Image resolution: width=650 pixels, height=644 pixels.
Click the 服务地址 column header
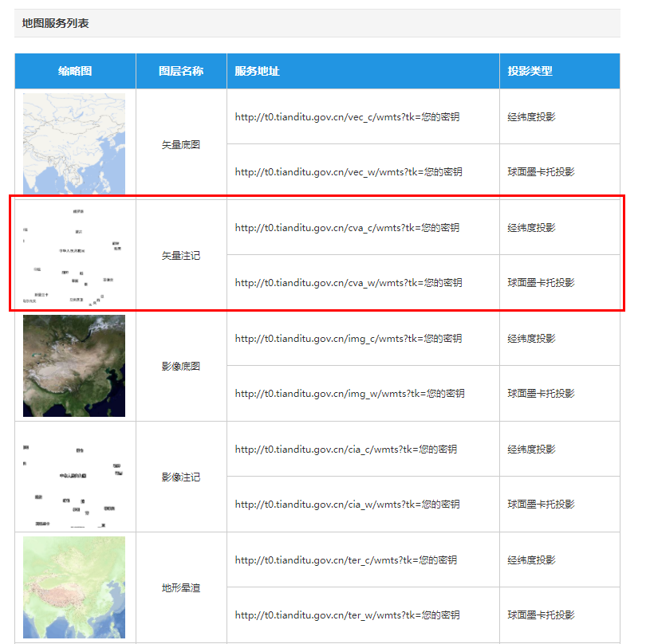click(x=257, y=71)
